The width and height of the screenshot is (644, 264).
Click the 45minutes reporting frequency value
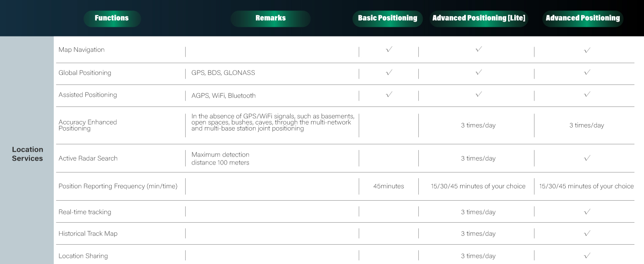tap(388, 186)
